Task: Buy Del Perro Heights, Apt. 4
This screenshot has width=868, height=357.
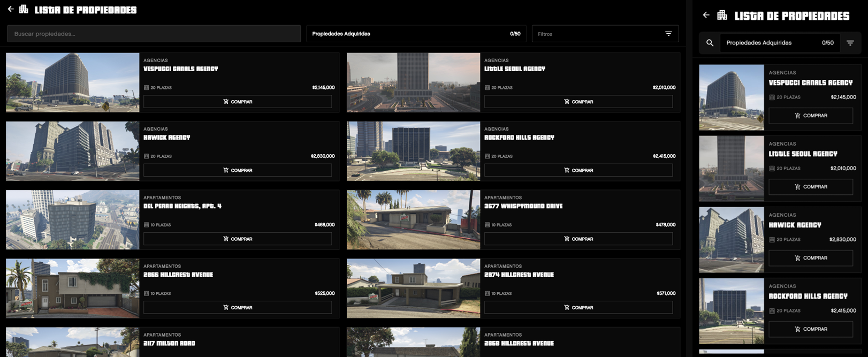Action: tap(238, 239)
